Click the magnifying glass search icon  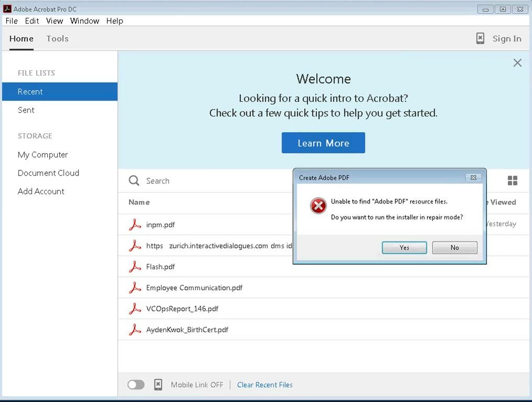(x=134, y=180)
